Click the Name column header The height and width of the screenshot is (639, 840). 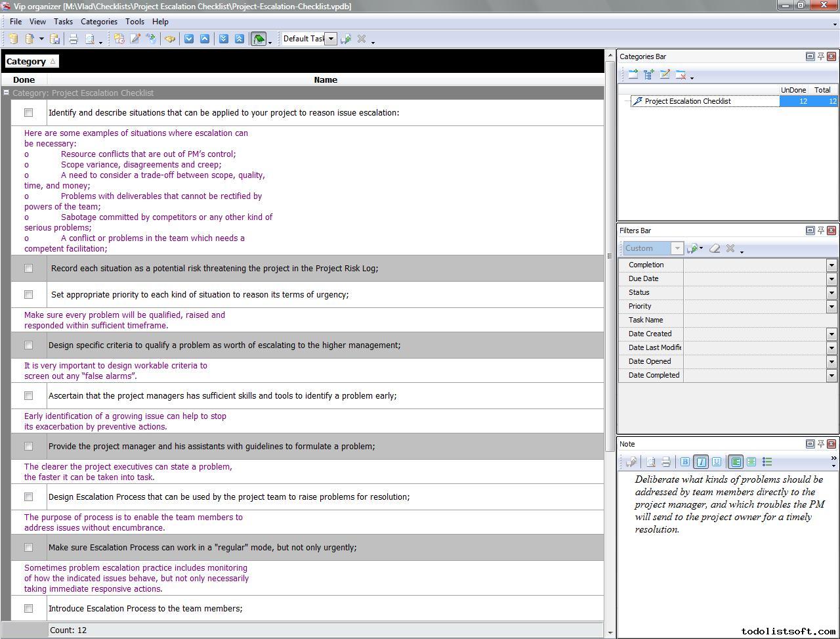coord(325,79)
